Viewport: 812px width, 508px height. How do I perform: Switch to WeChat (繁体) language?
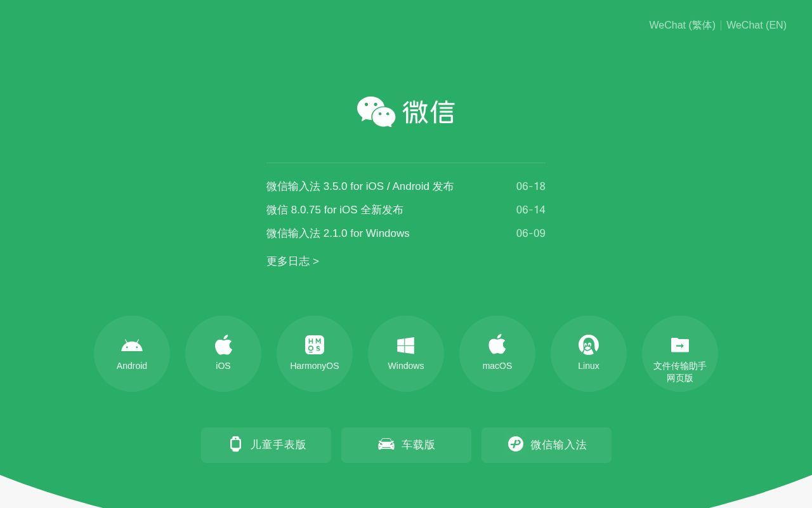(x=682, y=25)
